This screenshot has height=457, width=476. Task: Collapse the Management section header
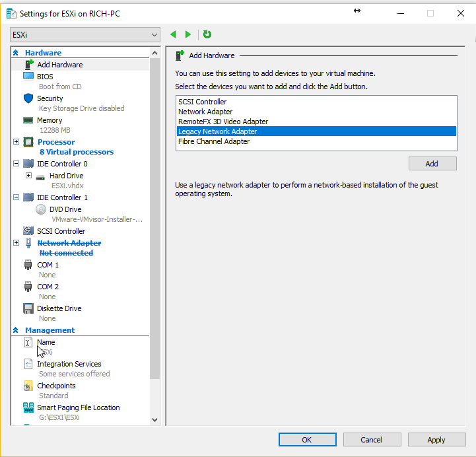[16, 330]
